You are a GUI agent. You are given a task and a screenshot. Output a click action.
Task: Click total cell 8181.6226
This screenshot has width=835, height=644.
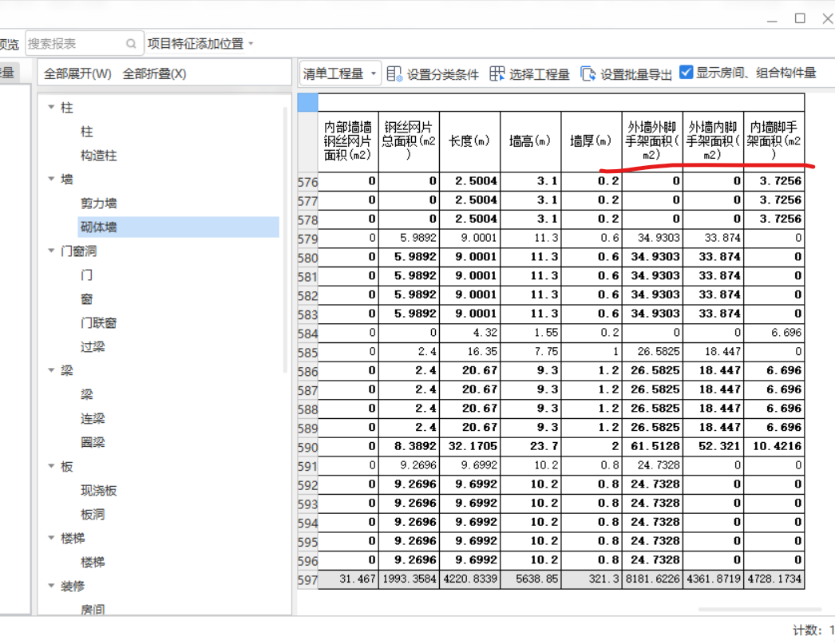coord(652,579)
